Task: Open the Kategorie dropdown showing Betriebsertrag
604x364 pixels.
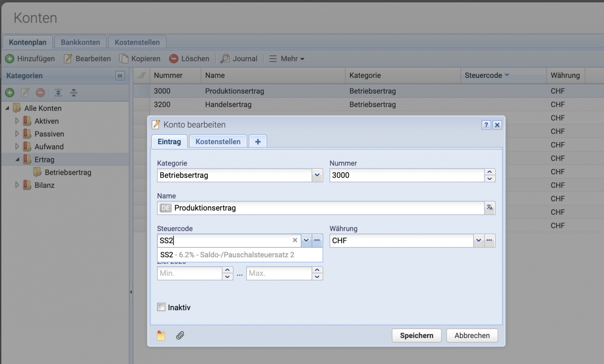Action: pos(316,175)
